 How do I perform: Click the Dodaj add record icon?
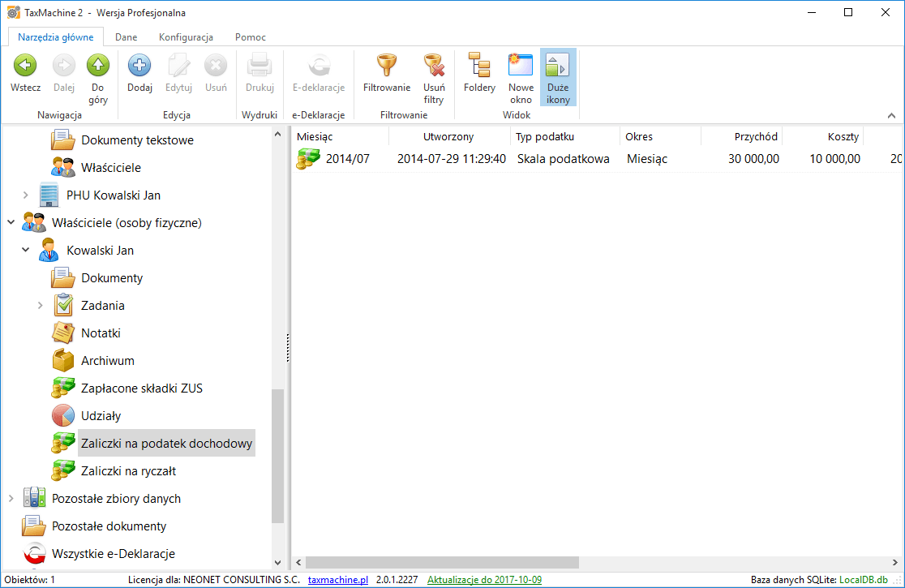(139, 67)
